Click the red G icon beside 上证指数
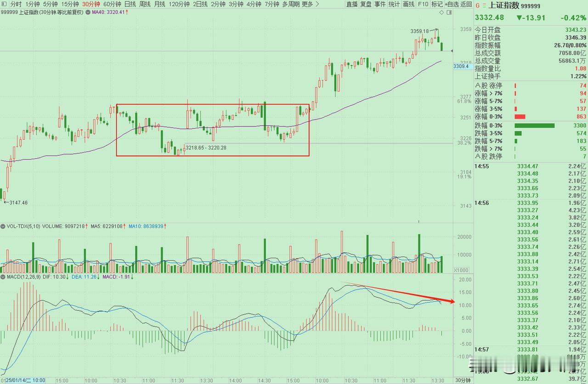The width and height of the screenshot is (588, 384). coord(478,6)
